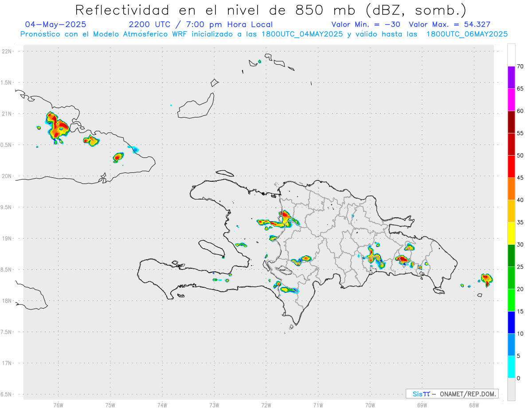
Task: Click the date label '04-May-2025'
Action: (x=55, y=24)
